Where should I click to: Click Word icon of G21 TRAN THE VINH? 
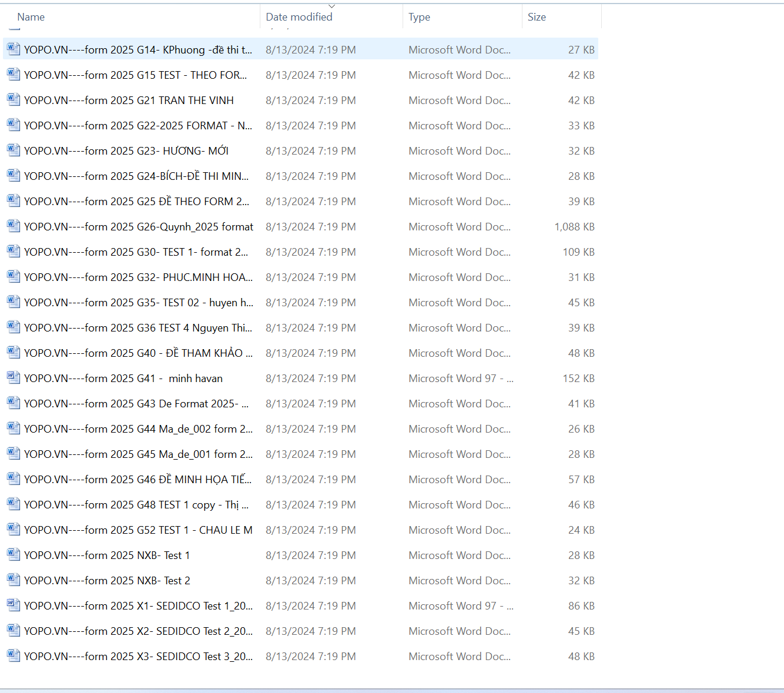(x=14, y=100)
